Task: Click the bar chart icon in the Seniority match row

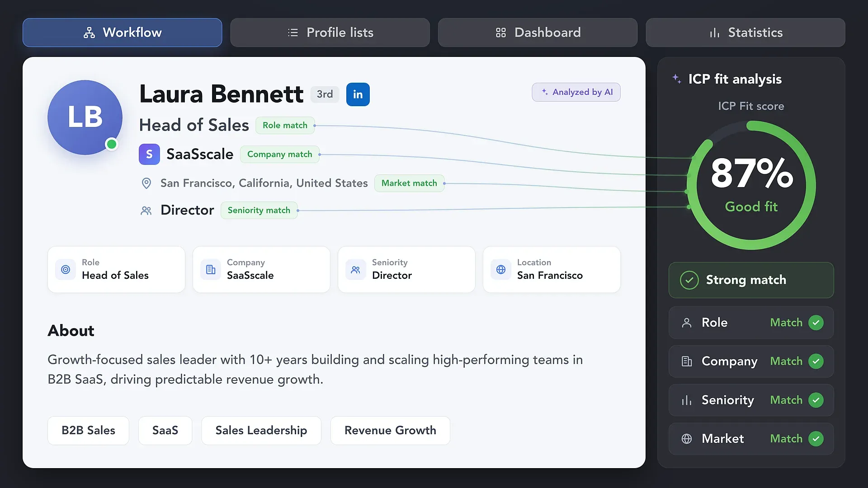Action: click(687, 400)
